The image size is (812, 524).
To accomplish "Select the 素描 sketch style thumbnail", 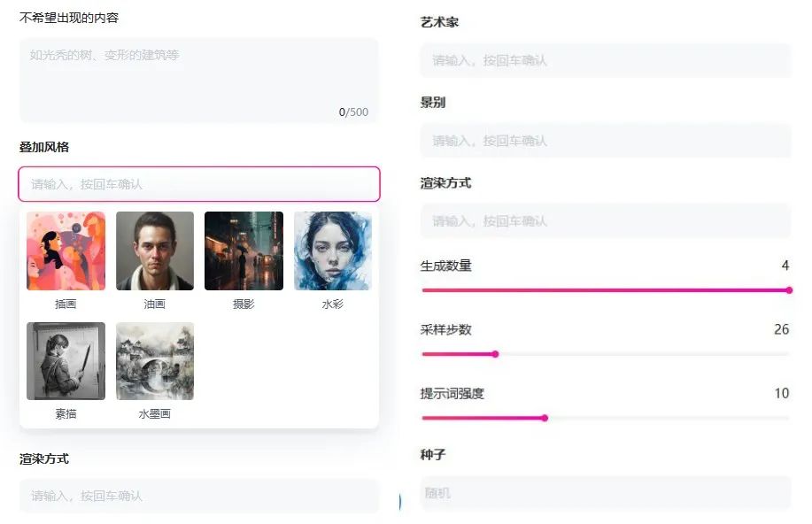I will click(x=66, y=360).
